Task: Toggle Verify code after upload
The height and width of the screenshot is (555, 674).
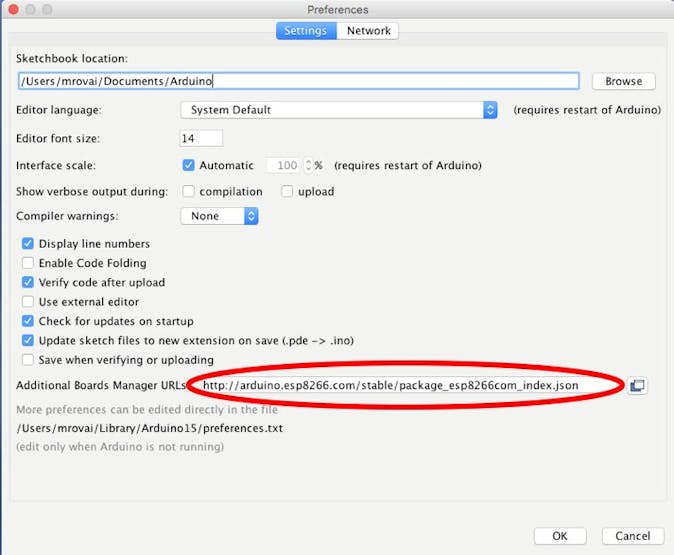Action: (28, 282)
